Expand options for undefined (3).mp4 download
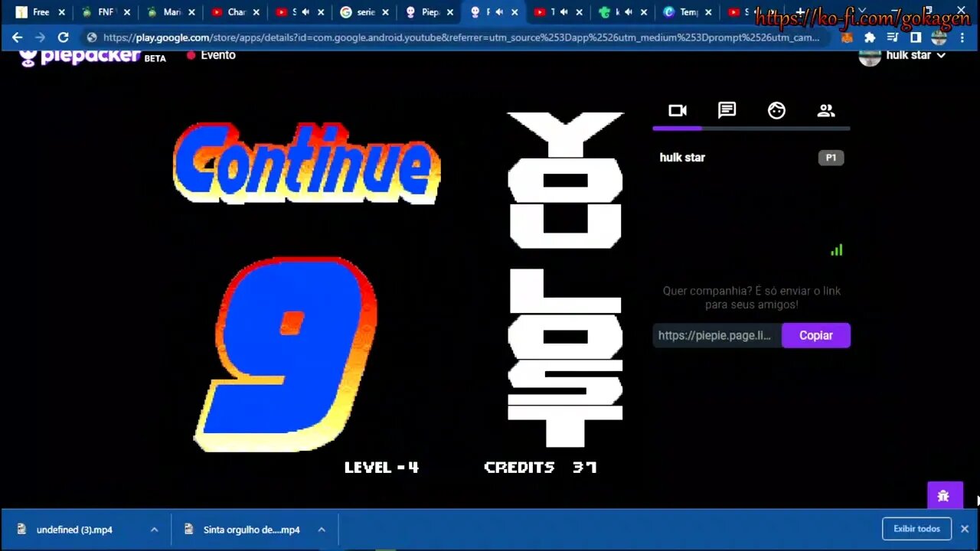This screenshot has height=551, width=980. [154, 530]
